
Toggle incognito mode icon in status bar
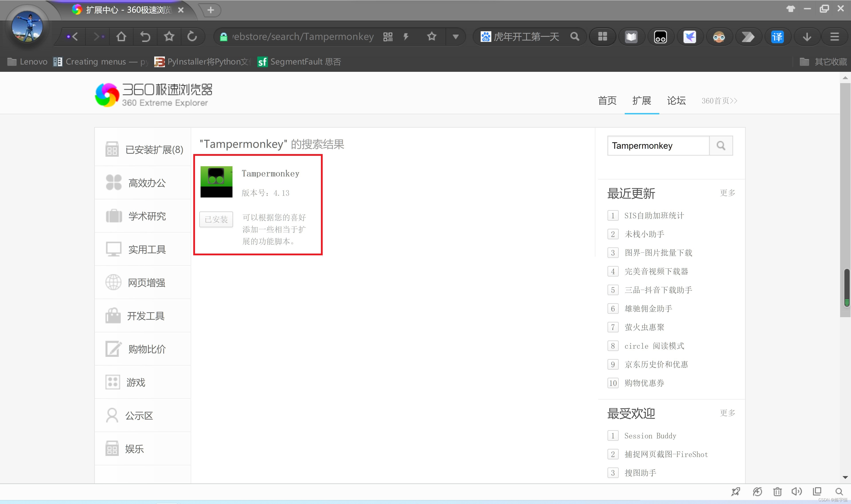point(758,491)
